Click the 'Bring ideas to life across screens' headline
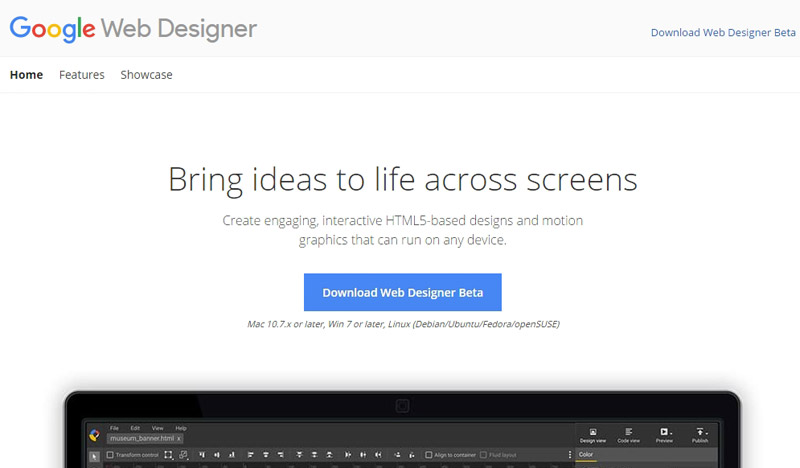Image resolution: width=800 pixels, height=468 pixels. point(403,180)
